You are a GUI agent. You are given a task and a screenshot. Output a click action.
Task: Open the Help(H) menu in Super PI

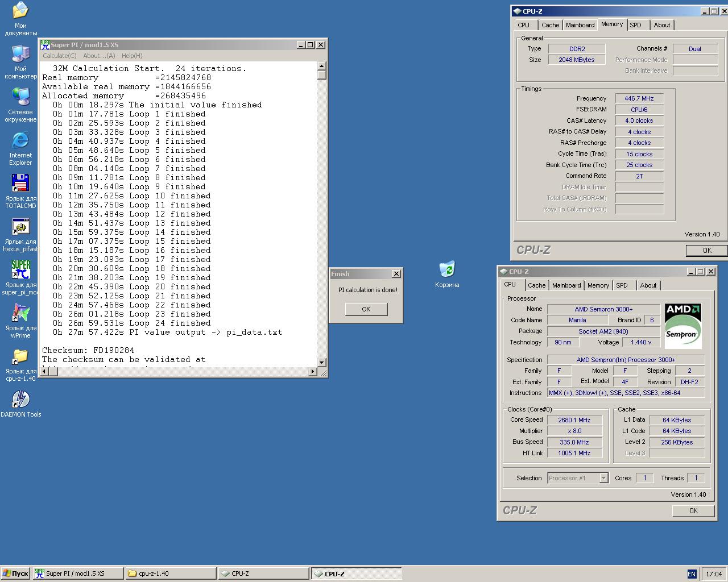[x=132, y=56]
